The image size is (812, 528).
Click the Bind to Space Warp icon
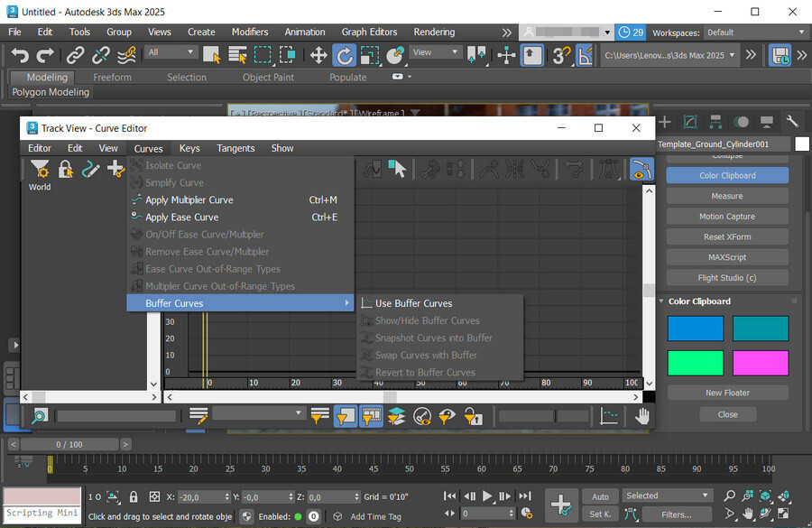point(126,55)
